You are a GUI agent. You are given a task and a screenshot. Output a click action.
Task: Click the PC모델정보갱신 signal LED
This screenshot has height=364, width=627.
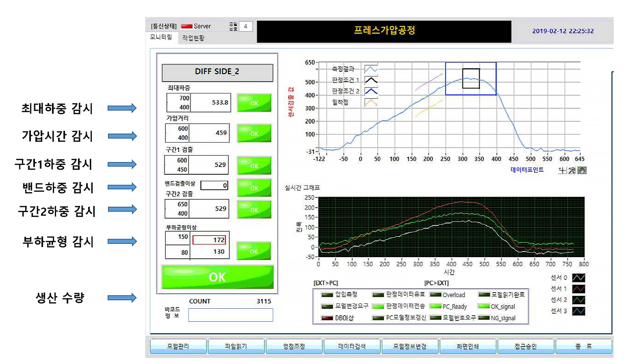pyautogui.click(x=378, y=318)
